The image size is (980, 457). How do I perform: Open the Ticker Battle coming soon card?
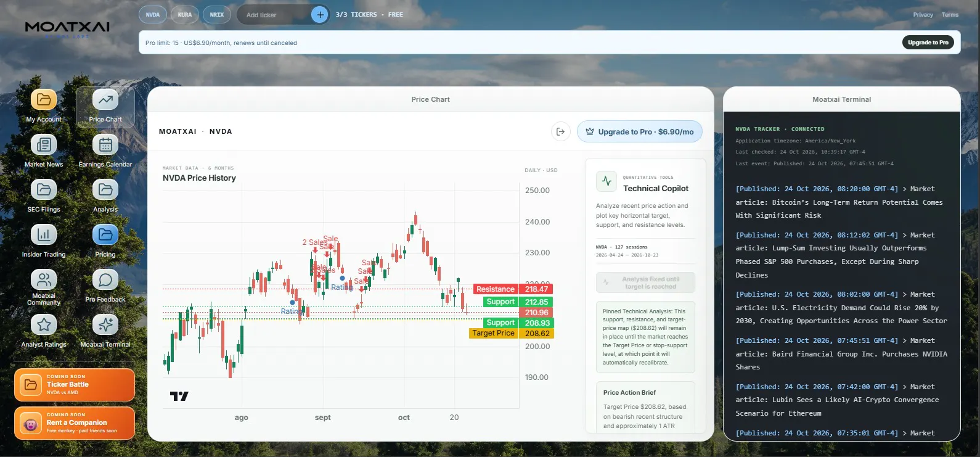(x=75, y=384)
